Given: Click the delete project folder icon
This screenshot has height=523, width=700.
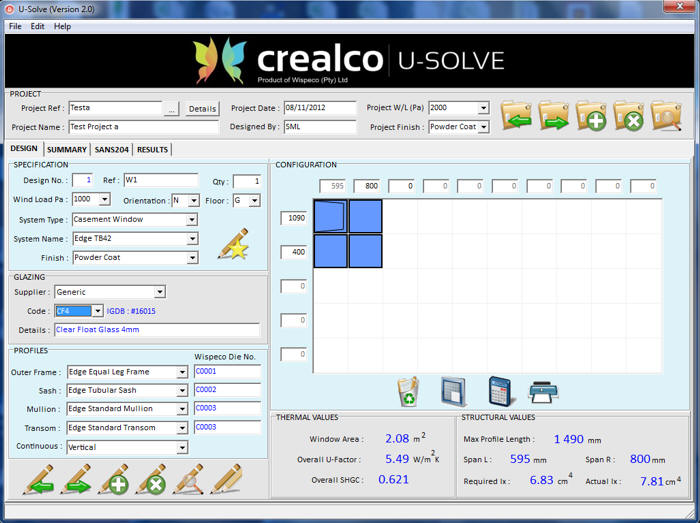Looking at the screenshot, I should [629, 116].
